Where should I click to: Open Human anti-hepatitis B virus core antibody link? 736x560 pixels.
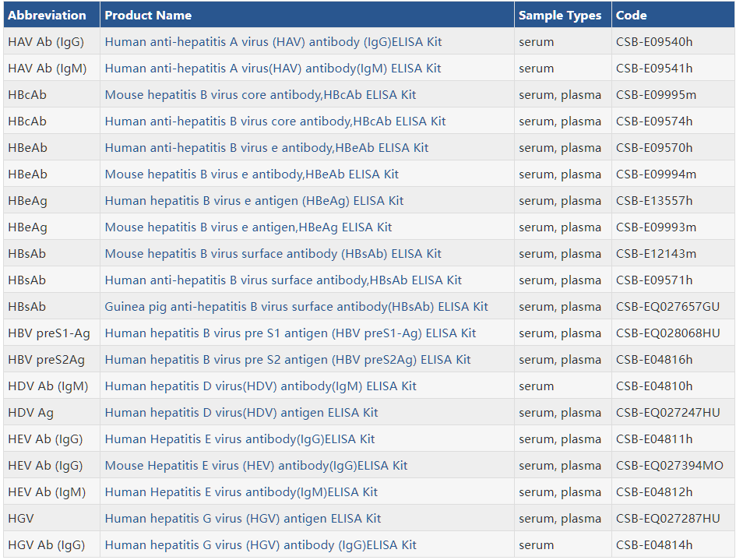click(275, 122)
